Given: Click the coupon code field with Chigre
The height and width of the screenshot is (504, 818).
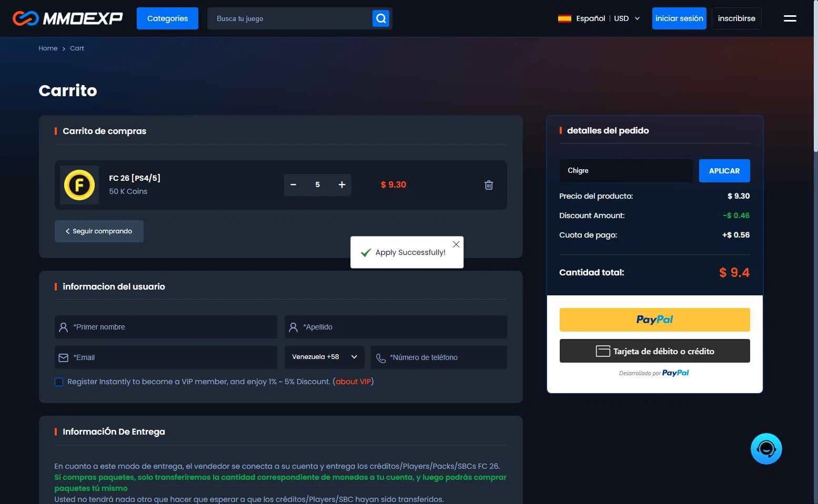Looking at the screenshot, I should tap(626, 171).
